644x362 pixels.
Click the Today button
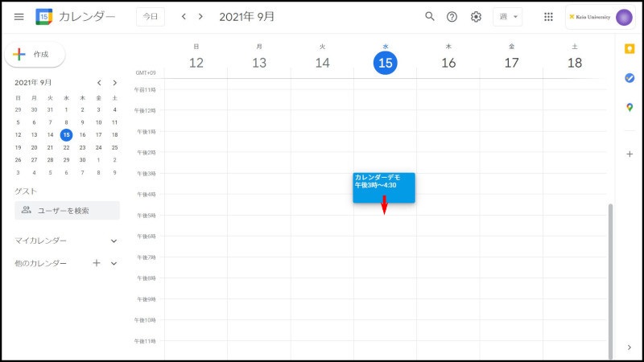(x=151, y=17)
